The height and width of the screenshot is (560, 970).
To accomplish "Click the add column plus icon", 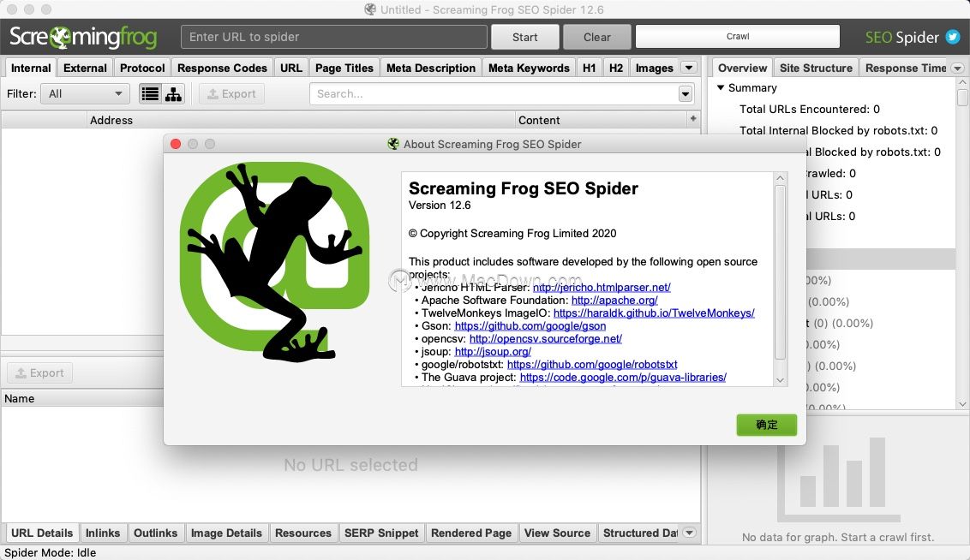I will point(693,119).
